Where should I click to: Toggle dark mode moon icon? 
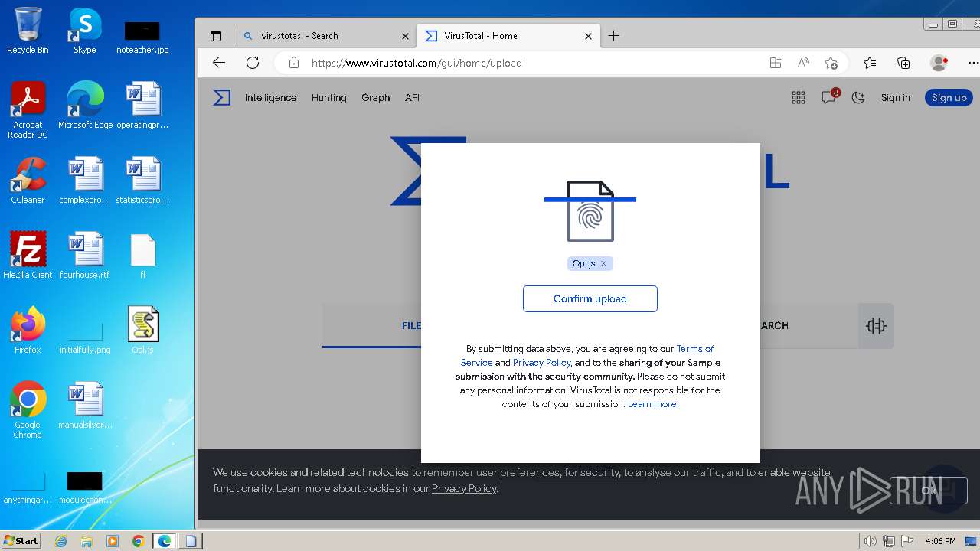pyautogui.click(x=858, y=97)
